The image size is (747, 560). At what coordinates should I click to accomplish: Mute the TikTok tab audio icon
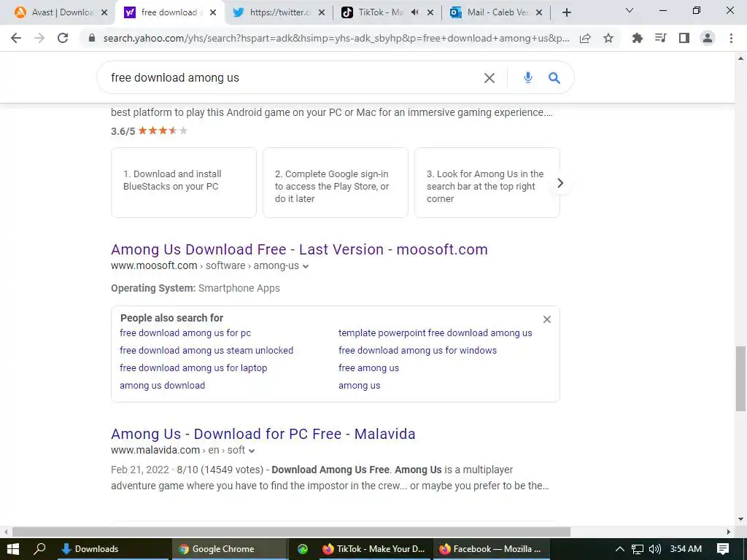point(414,12)
